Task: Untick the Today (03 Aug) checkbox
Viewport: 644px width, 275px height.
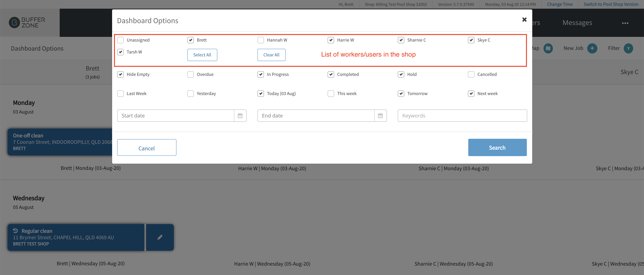Action: pyautogui.click(x=261, y=94)
